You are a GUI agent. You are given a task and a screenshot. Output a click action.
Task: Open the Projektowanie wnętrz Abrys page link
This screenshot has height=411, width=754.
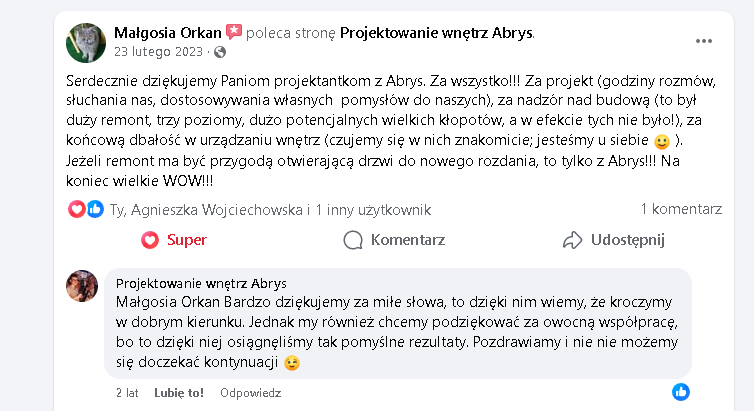pos(437,32)
